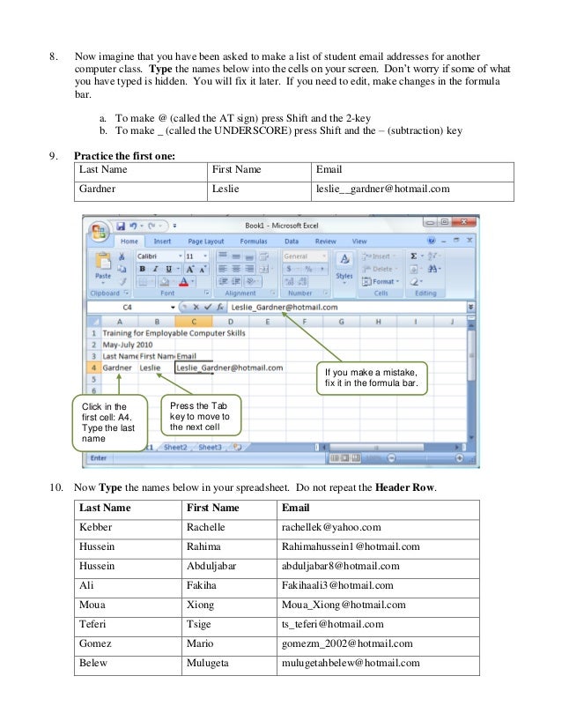Open the Find & Select binoculars
562x728 pixels.
click(433, 269)
